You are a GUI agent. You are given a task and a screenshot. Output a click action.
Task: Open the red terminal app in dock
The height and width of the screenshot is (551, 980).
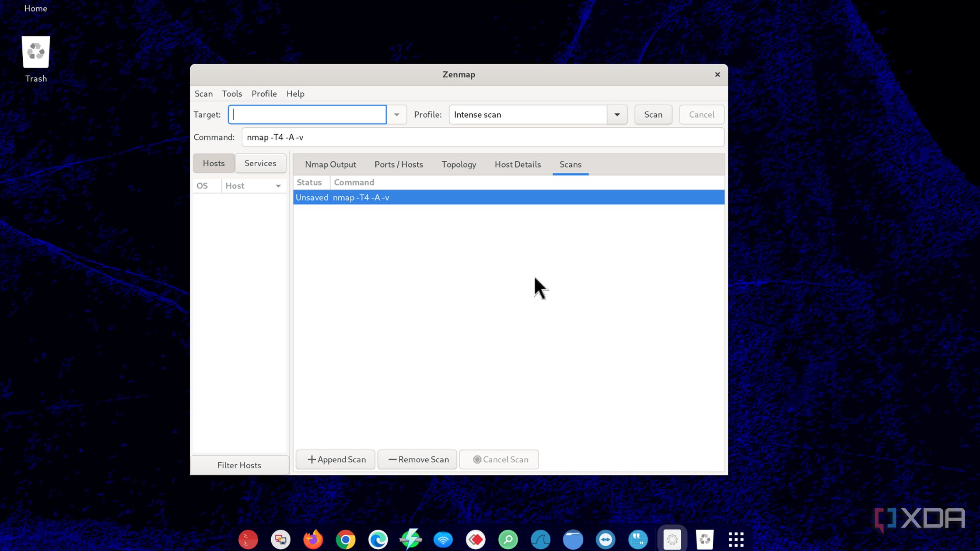pos(248,539)
